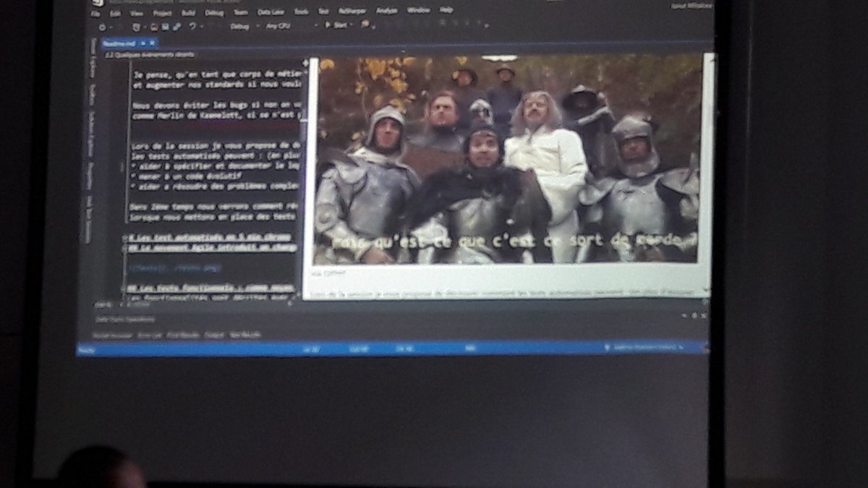Click the INS status bar indicator
Screen dimensions: 868x488
point(469,348)
